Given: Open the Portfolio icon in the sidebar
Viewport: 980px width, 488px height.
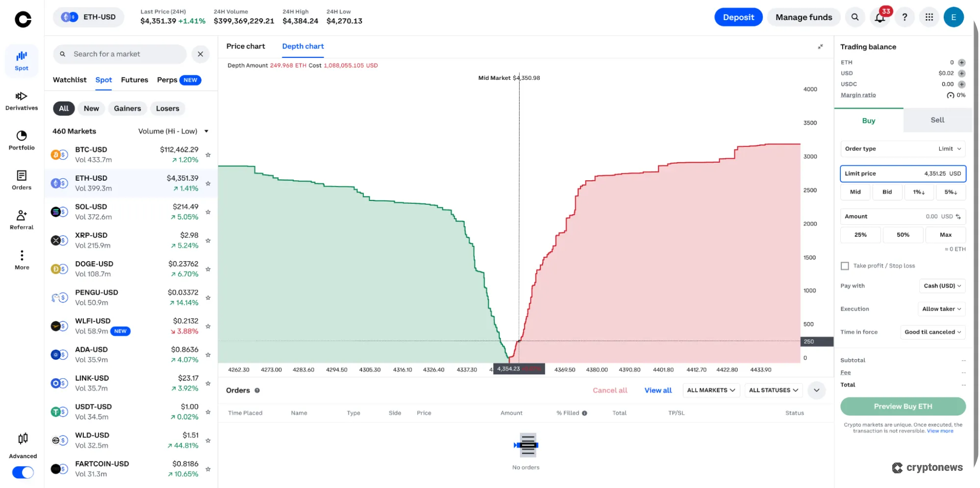Looking at the screenshot, I should (x=21, y=141).
